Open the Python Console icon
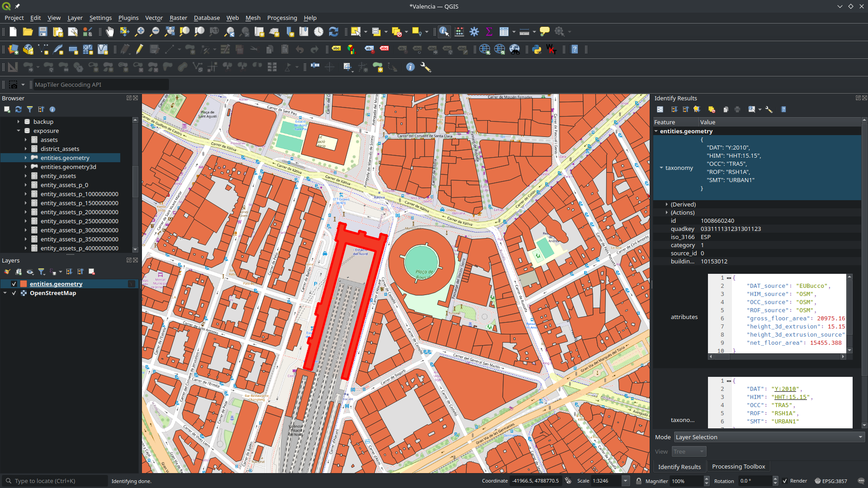 537,49
